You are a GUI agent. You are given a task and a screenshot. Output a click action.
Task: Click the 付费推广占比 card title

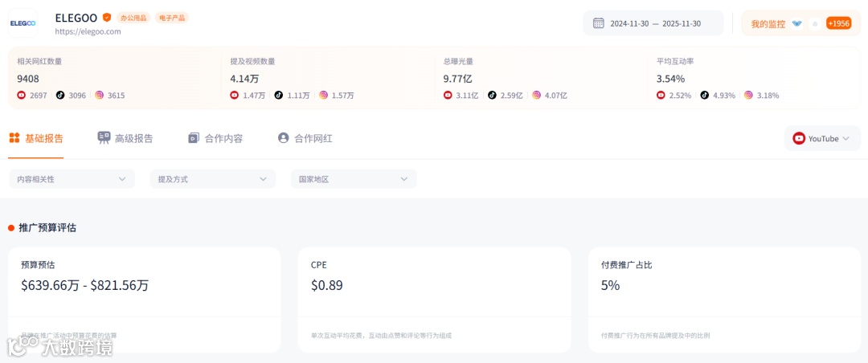[627, 265]
